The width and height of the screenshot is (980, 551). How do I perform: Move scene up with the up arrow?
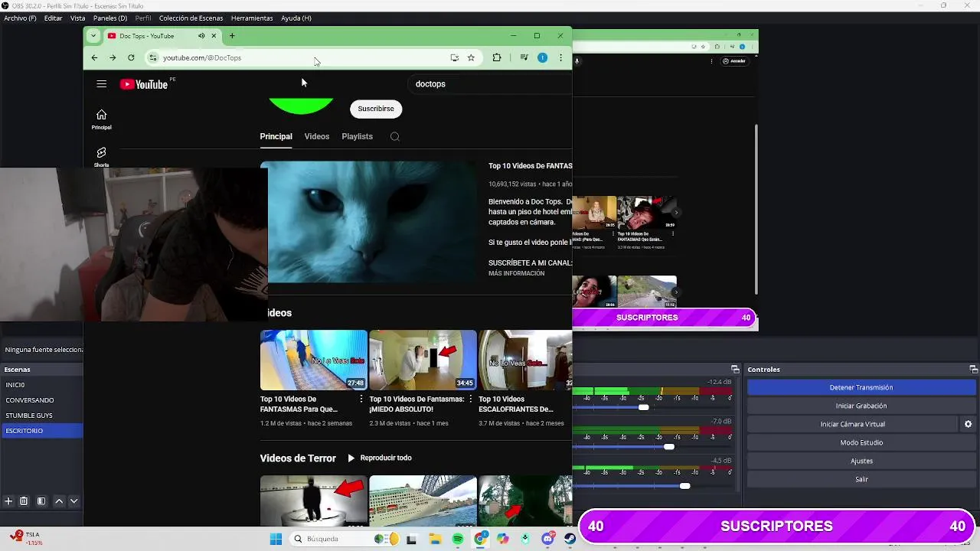(x=59, y=501)
